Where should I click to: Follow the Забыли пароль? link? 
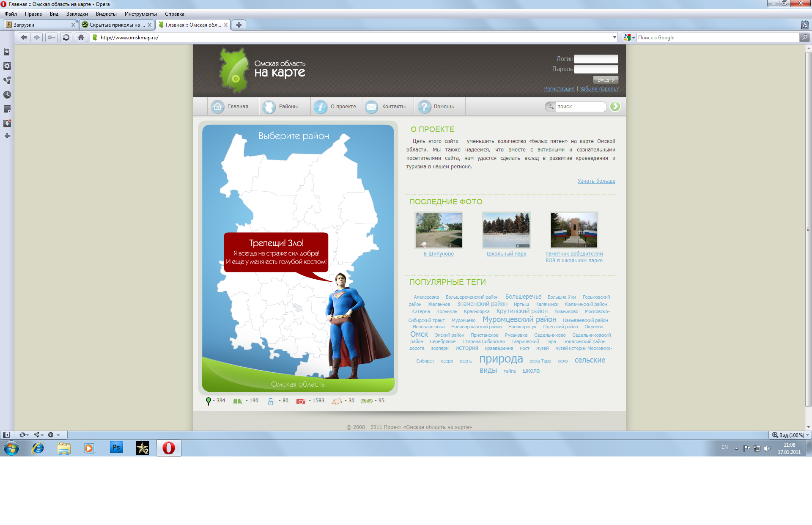(599, 89)
